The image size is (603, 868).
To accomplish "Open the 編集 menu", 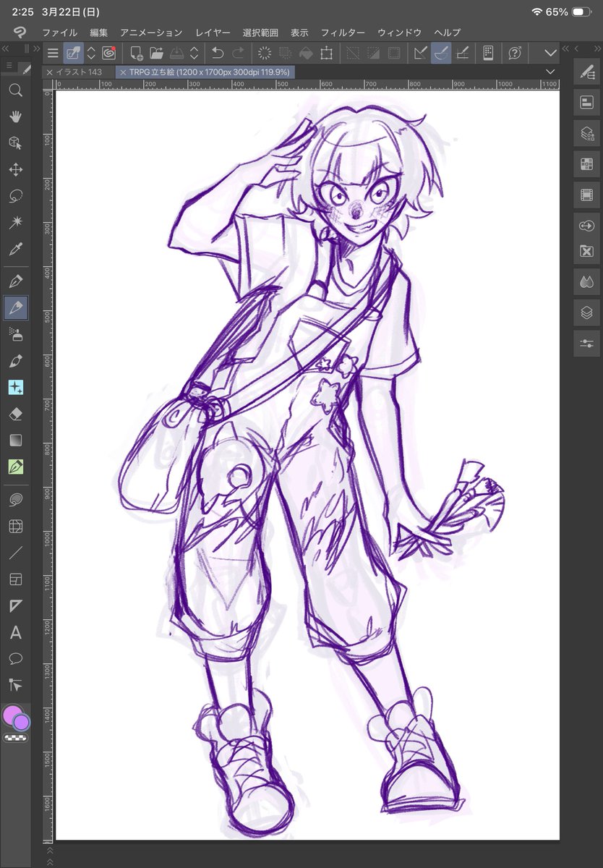I will click(99, 33).
